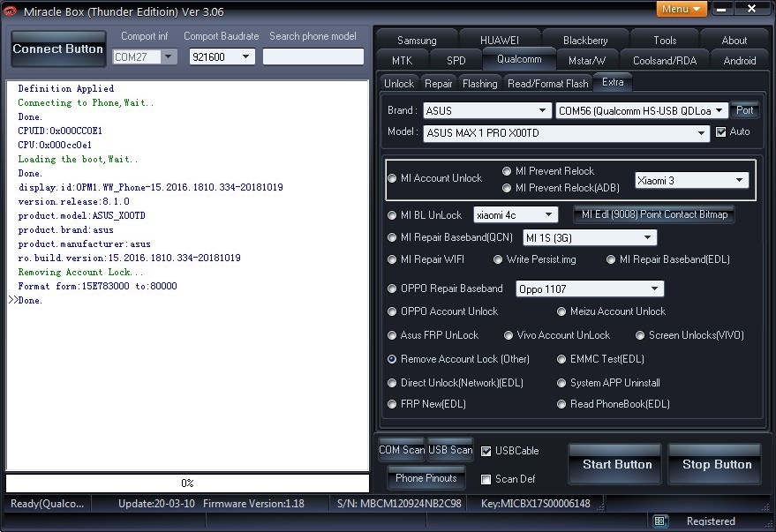Select Vivo Account UnLock radio

(509, 335)
